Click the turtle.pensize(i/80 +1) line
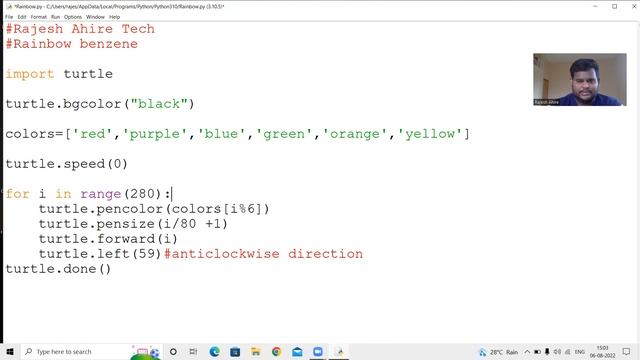The height and width of the screenshot is (360, 640). (133, 224)
